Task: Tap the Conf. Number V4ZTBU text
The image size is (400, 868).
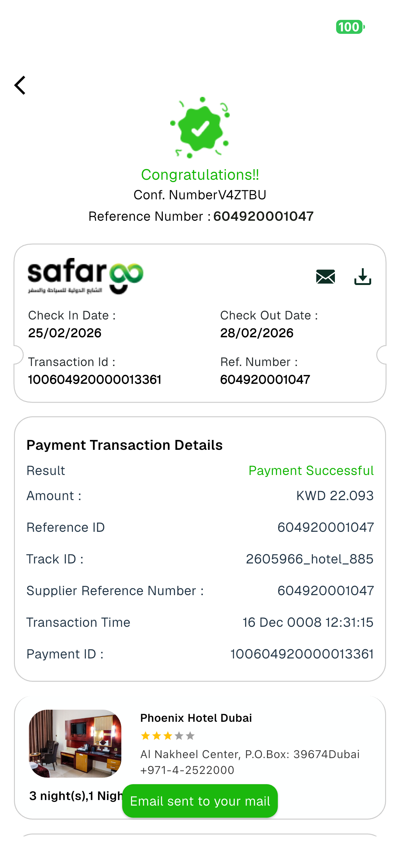Action: tap(200, 195)
